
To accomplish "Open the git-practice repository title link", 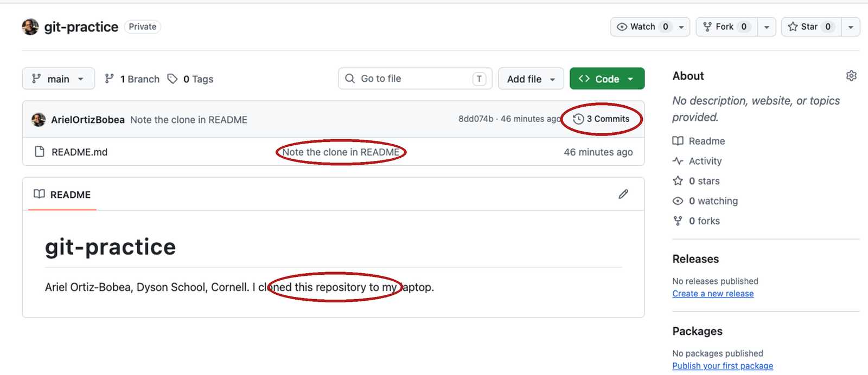I will [x=81, y=27].
